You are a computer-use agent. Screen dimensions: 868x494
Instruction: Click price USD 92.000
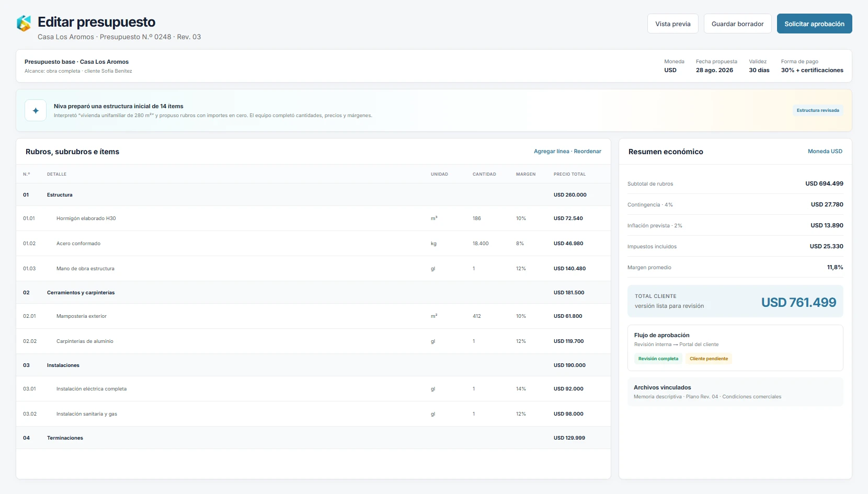tap(568, 389)
